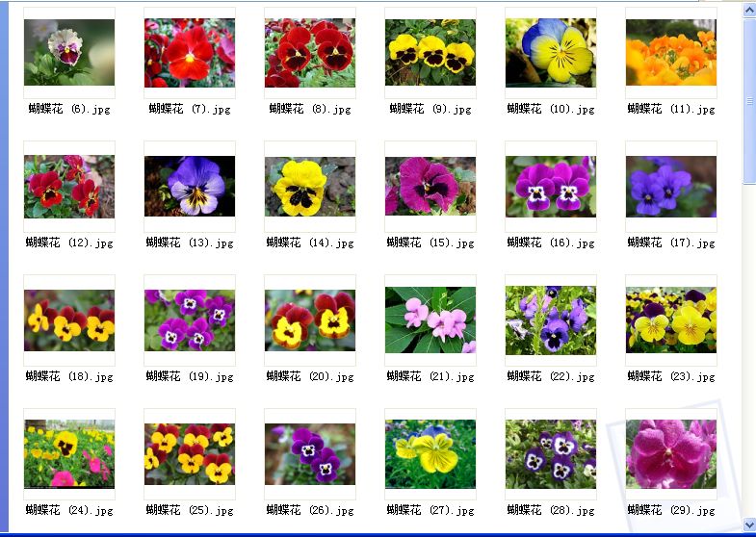The width and height of the screenshot is (756, 537).
Task: Select thumbnail of 蝴蝶花 (23).jpg
Action: tap(671, 320)
